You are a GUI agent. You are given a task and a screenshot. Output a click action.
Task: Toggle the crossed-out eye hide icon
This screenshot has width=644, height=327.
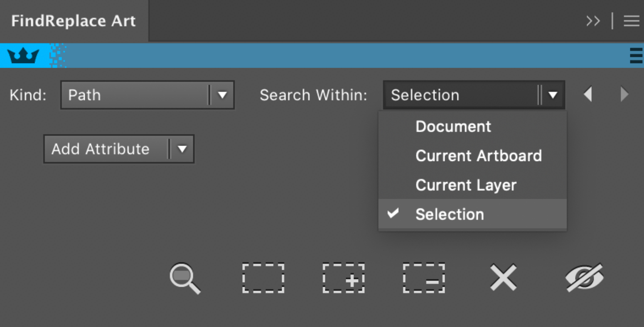pos(584,277)
